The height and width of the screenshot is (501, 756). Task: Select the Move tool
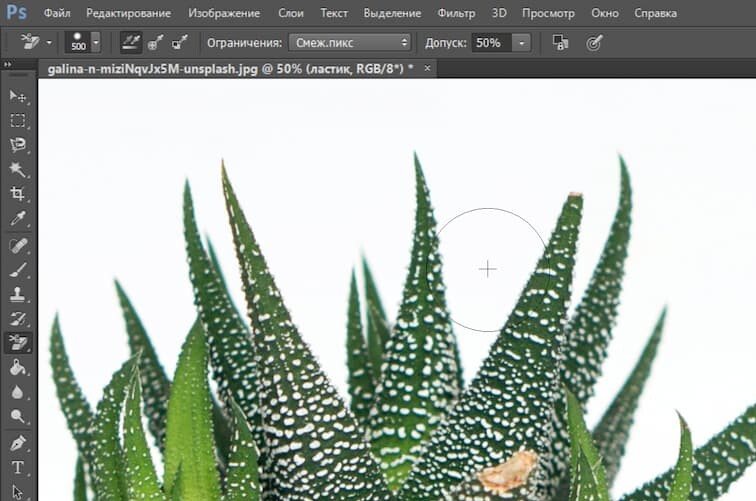[18, 96]
